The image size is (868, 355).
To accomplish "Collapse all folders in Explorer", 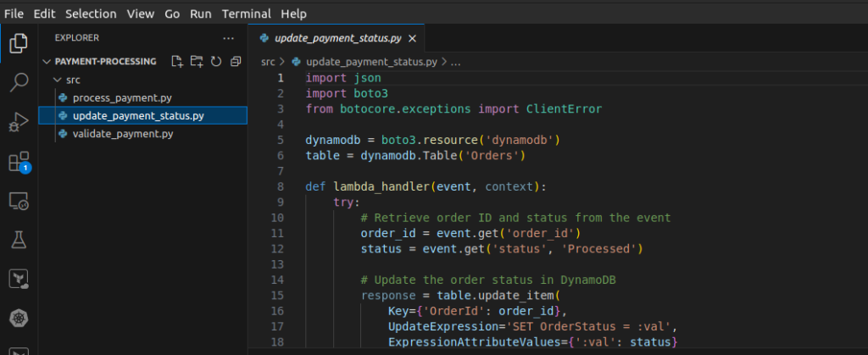I will pos(236,61).
